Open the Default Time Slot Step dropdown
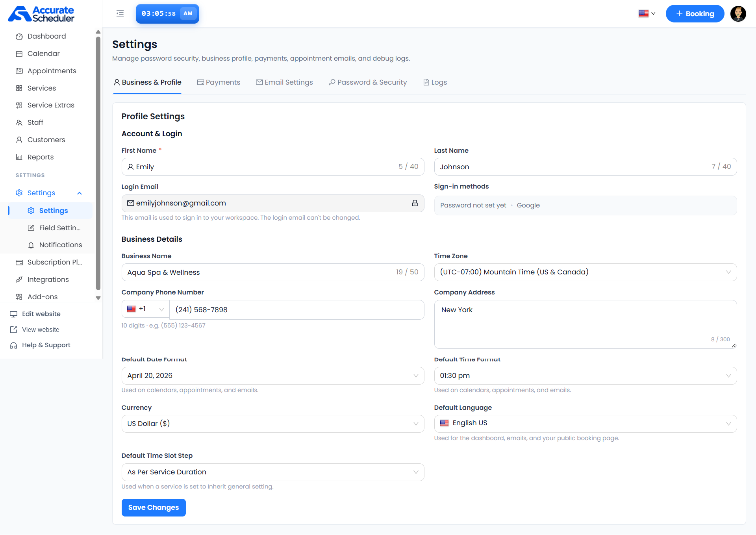This screenshot has width=756, height=535. click(272, 472)
